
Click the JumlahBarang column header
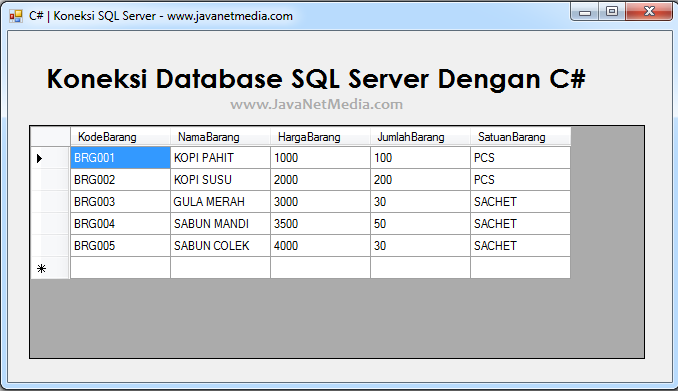click(x=420, y=137)
